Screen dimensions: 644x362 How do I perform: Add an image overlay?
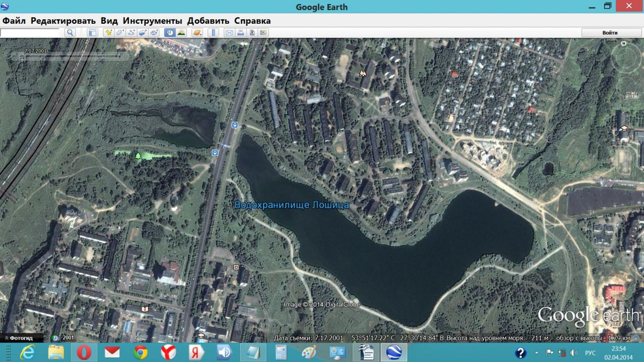click(142, 33)
